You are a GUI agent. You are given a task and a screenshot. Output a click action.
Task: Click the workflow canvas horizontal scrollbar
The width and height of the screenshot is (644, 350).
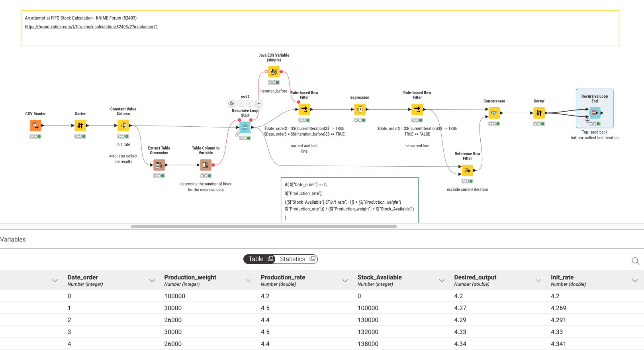pyautogui.click(x=264, y=226)
